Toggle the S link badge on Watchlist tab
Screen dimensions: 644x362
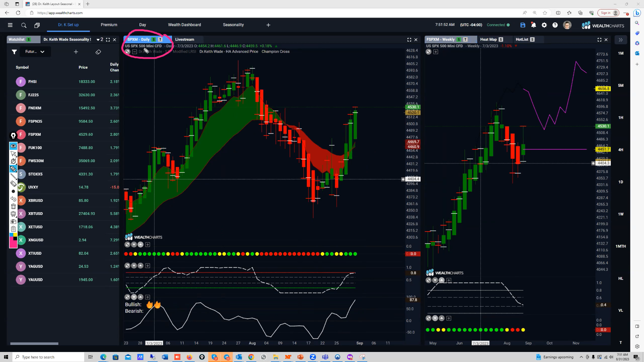(29, 40)
